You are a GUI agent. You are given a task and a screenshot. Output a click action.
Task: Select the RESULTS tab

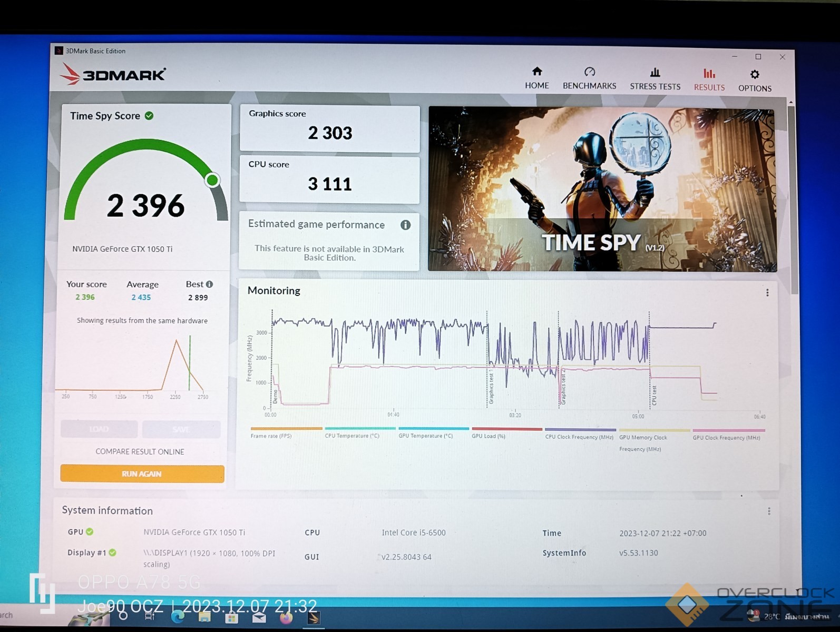pyautogui.click(x=709, y=80)
